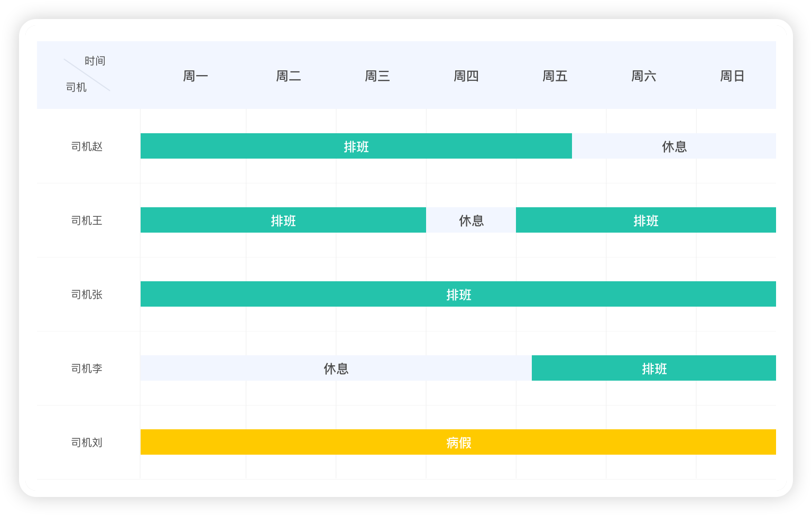Select 司机刘's yellow 病假 bar
The width and height of the screenshot is (812, 516).
pos(458,442)
